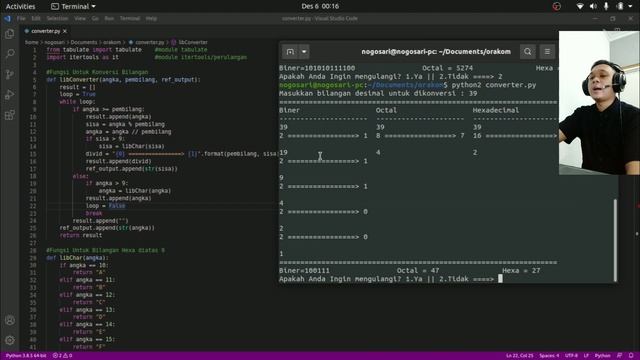
Task: Open the Terminal app menu dropdown
Action: [73, 6]
